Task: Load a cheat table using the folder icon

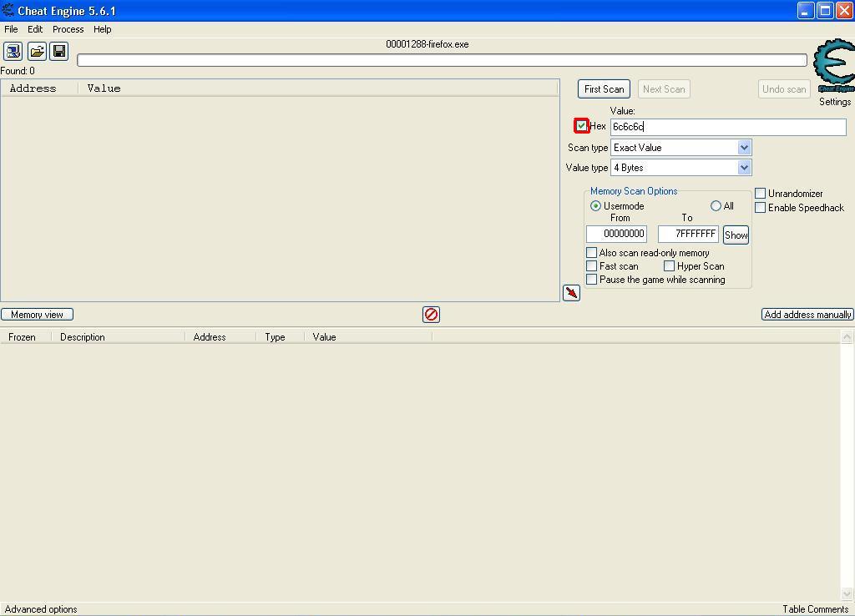Action: tap(35, 51)
